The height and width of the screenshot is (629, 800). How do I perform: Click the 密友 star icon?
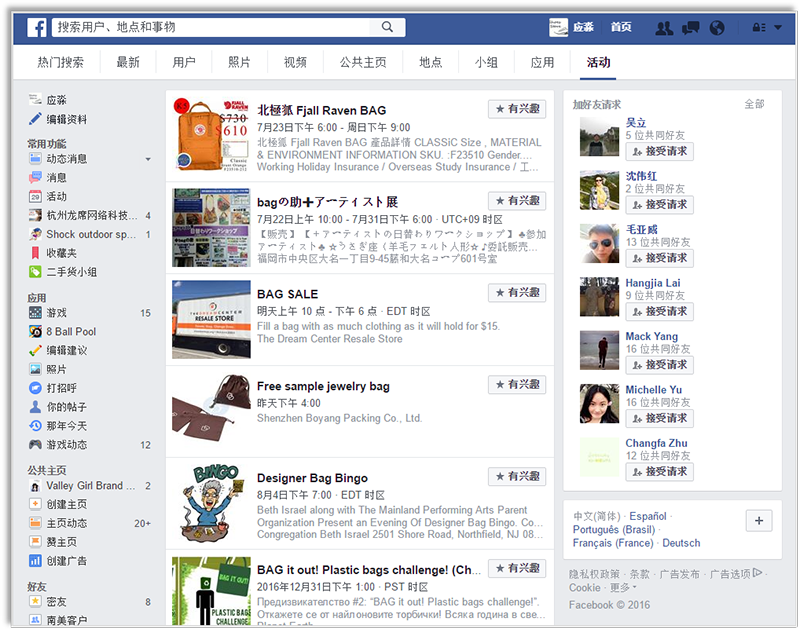[x=35, y=602]
